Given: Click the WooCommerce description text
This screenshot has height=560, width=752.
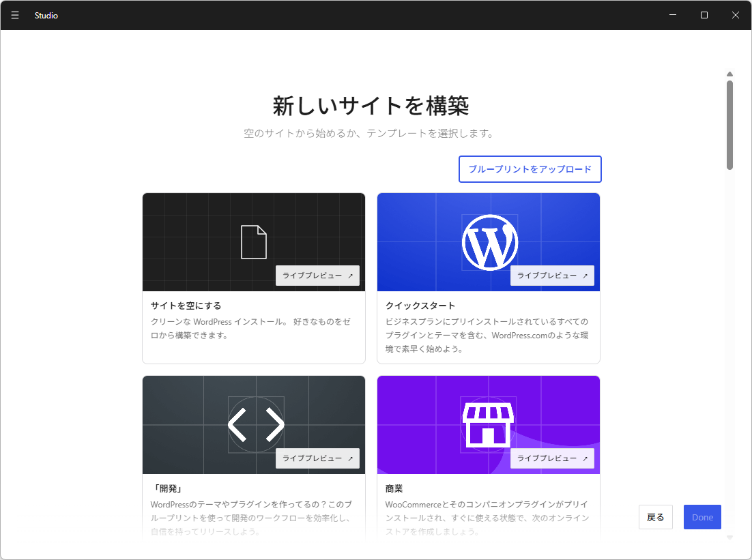Looking at the screenshot, I should tap(487, 518).
